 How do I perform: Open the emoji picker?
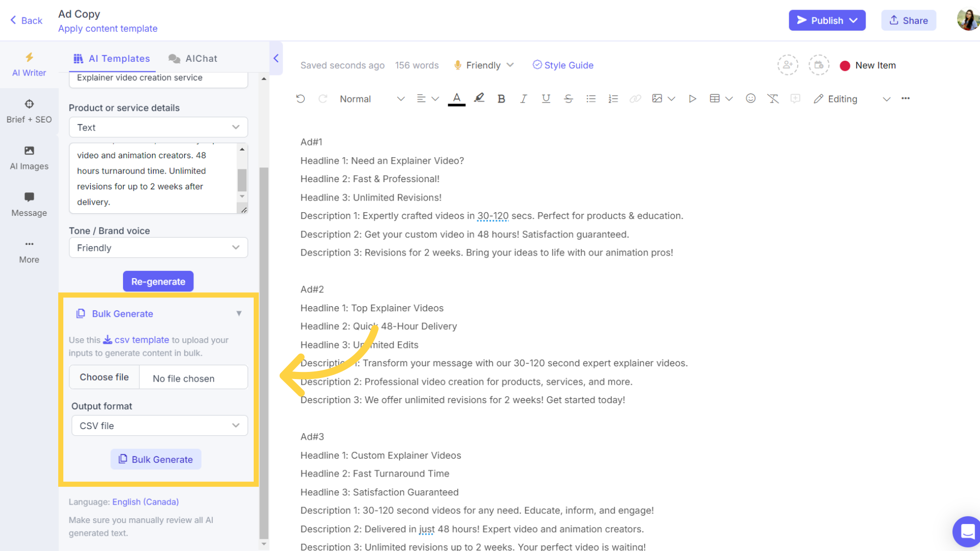(750, 98)
